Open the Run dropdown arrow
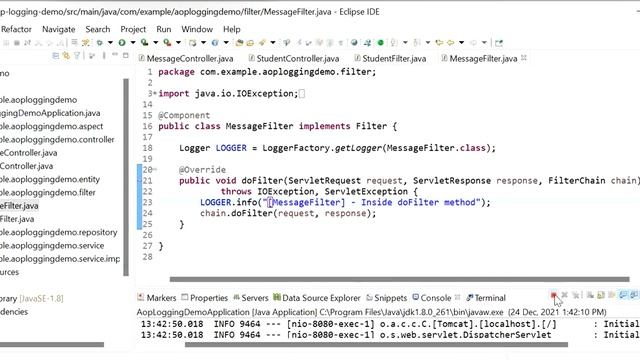640x360 pixels. tap(133, 42)
